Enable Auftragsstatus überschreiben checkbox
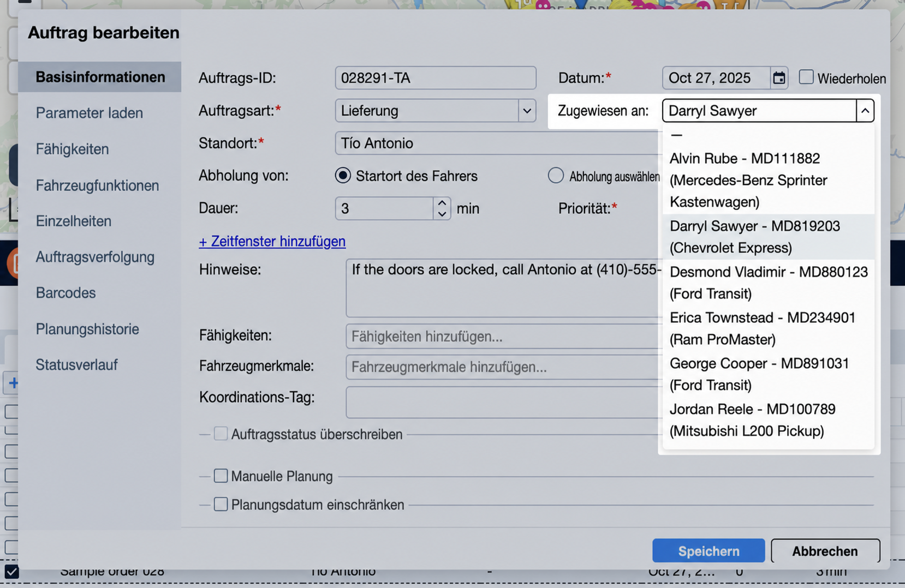The height and width of the screenshot is (588, 905). coord(221,434)
